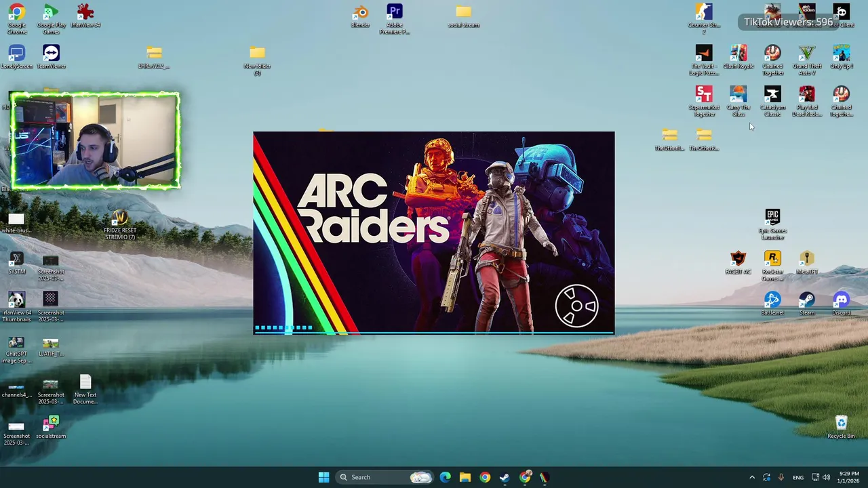Select New Text Document file
The height and width of the screenshot is (488, 868).
85,390
